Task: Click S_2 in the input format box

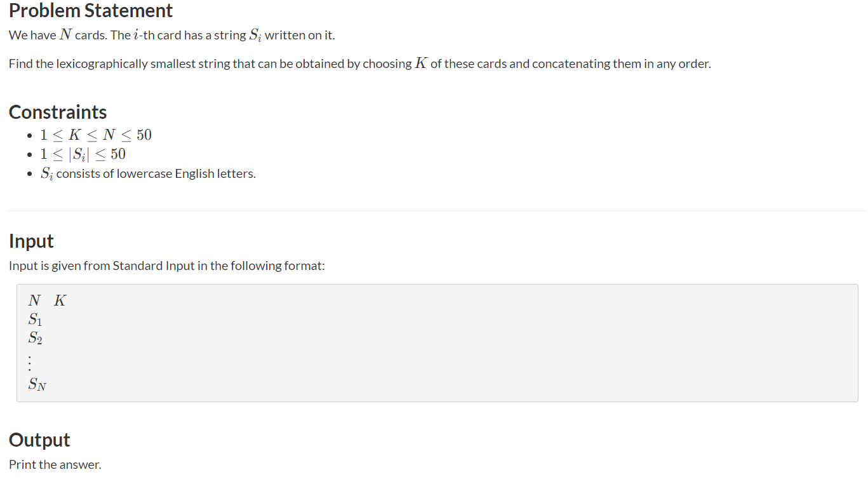Action: (x=36, y=339)
